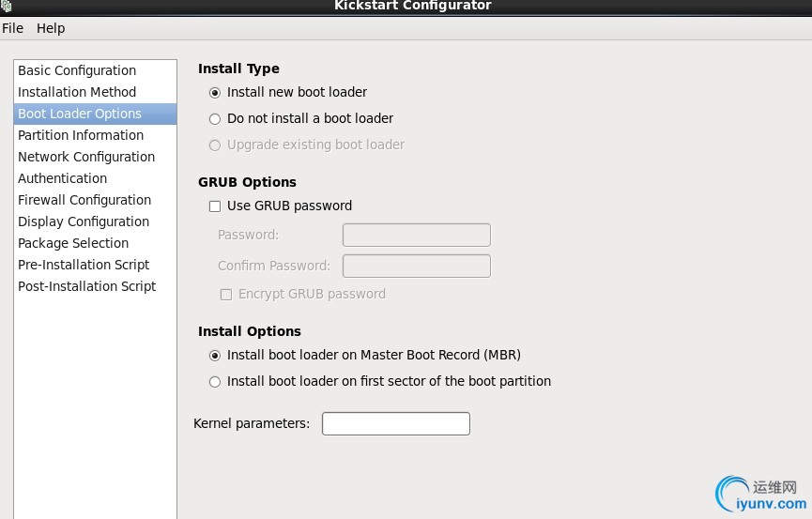Select install on Master Boot Record

(x=215, y=356)
